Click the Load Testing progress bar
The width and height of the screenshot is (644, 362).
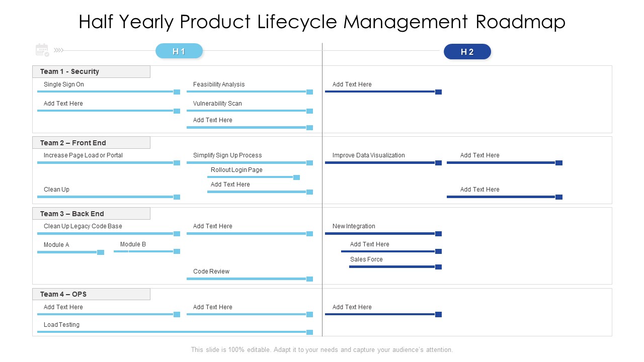click(172, 332)
